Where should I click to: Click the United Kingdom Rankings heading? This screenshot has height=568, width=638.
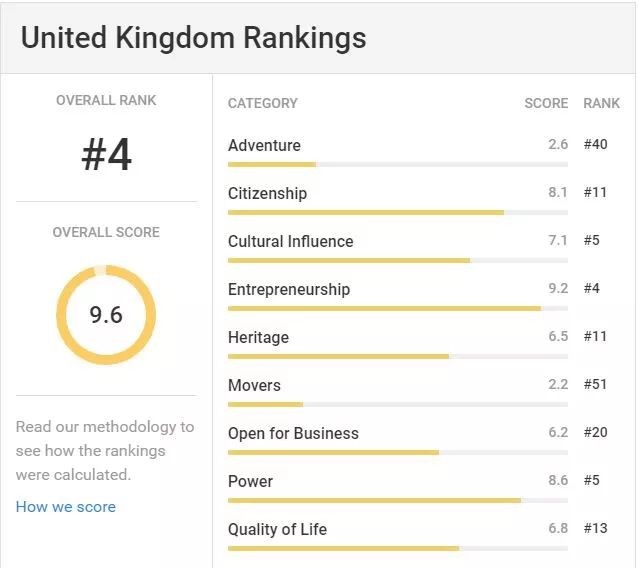[x=194, y=38]
